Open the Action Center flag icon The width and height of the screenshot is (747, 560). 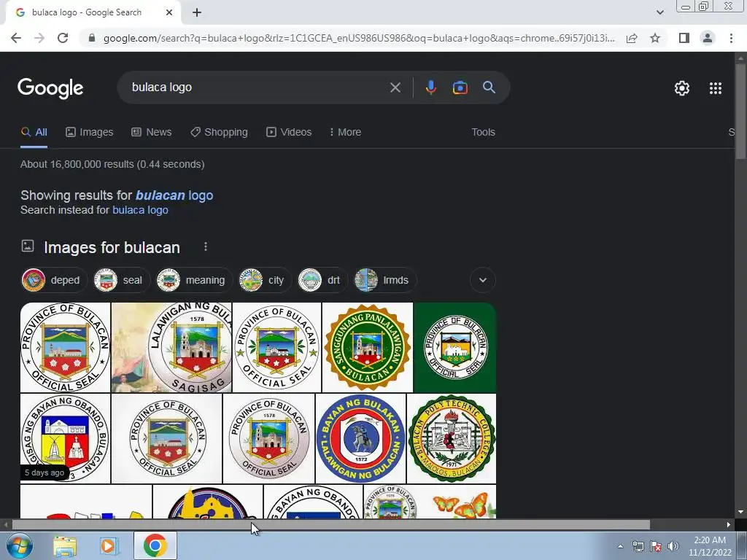pyautogui.click(x=656, y=546)
